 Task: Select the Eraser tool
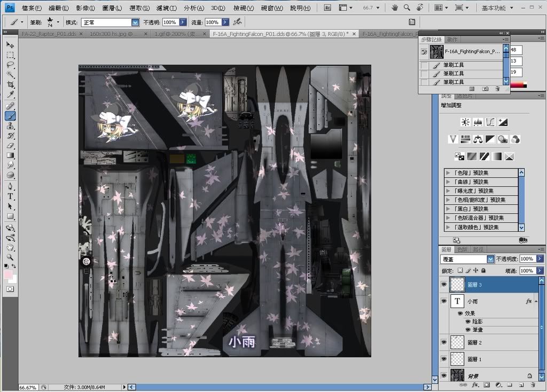click(10, 145)
